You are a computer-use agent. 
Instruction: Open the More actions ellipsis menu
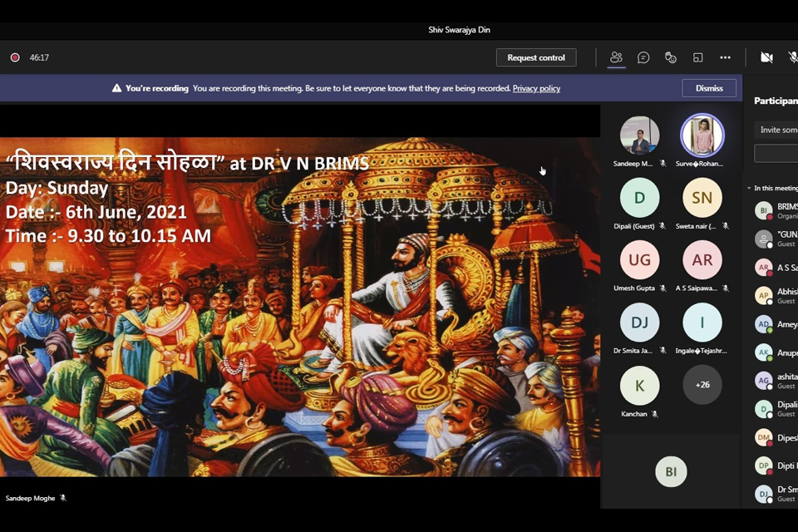click(x=725, y=57)
